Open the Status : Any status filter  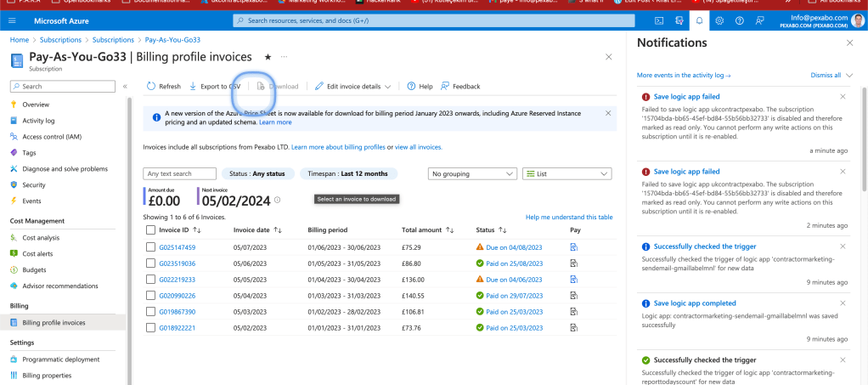pyautogui.click(x=257, y=174)
